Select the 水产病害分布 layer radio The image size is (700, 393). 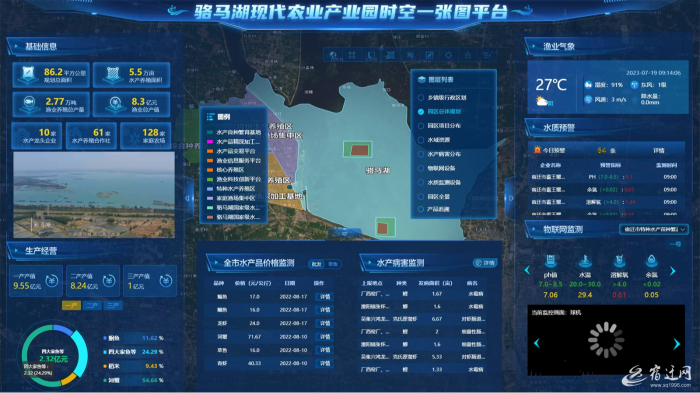421,154
